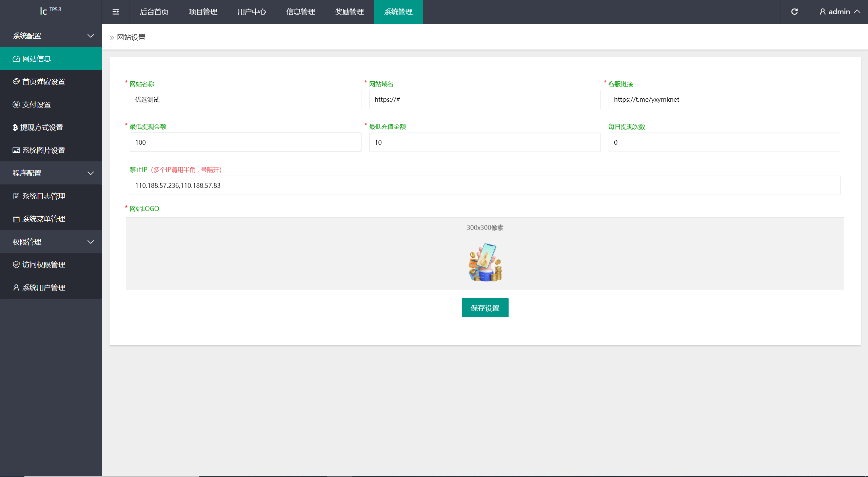The image size is (868, 477).
Task: Collapse the 程序配置 sidebar group
Action: pos(51,173)
